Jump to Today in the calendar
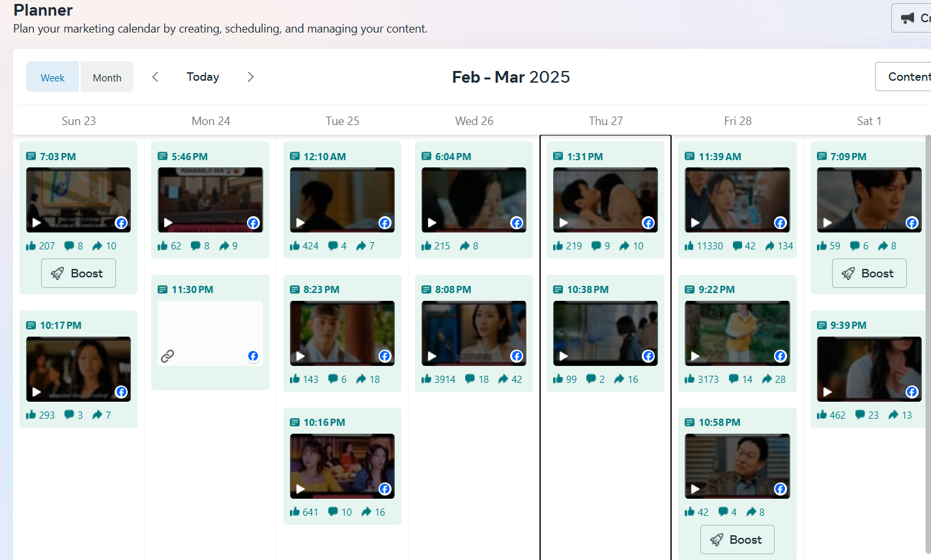 pyautogui.click(x=203, y=77)
